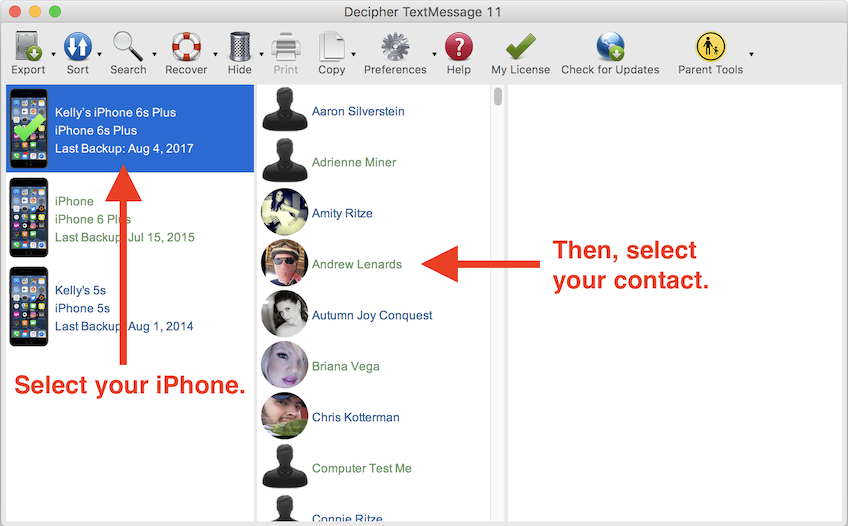Select Kelly's iPhone 6s Plus backup

(130, 130)
